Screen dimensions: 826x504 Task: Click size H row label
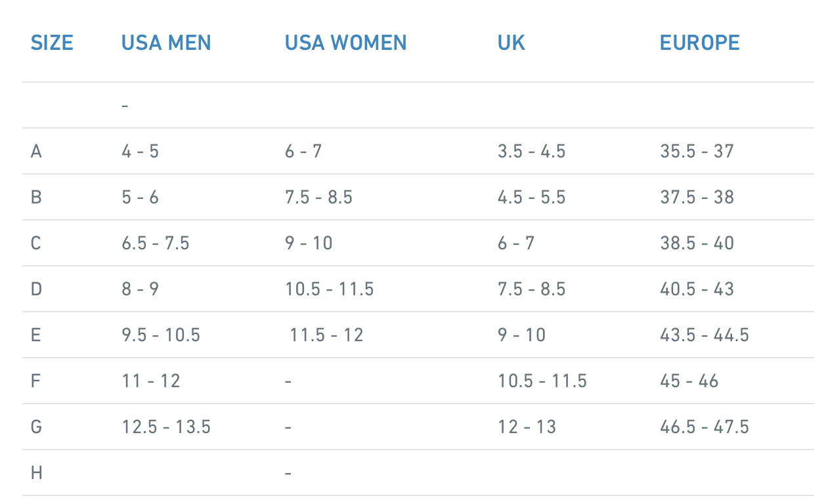pyautogui.click(x=36, y=472)
